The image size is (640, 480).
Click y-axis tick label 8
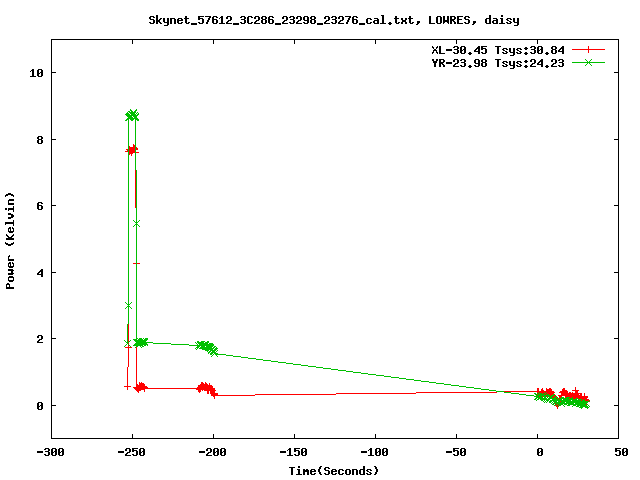click(x=40, y=140)
